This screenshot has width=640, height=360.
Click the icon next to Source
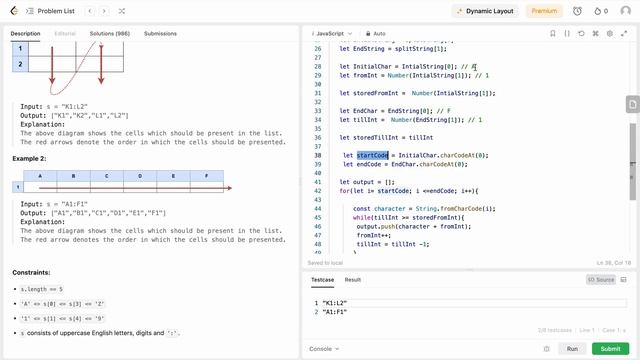[624, 280]
